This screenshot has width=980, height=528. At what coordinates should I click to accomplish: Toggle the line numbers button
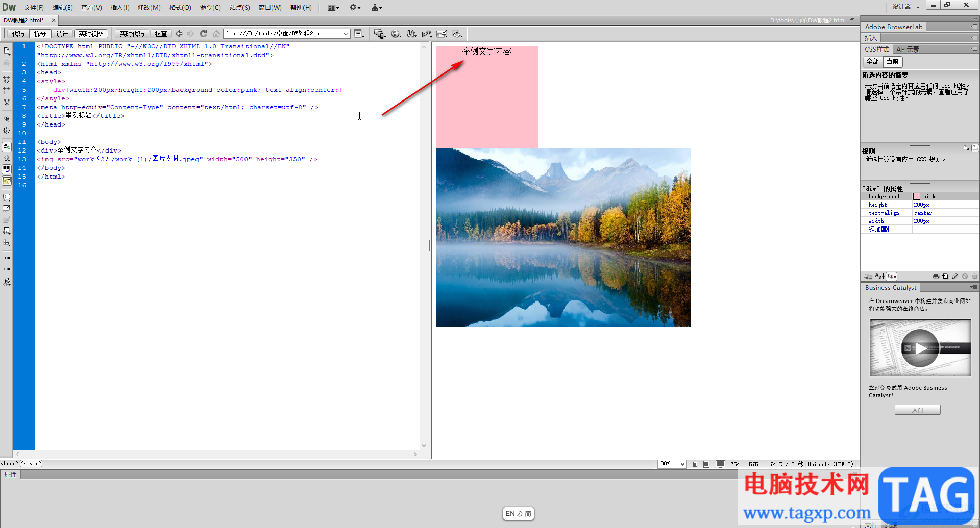tap(7, 147)
